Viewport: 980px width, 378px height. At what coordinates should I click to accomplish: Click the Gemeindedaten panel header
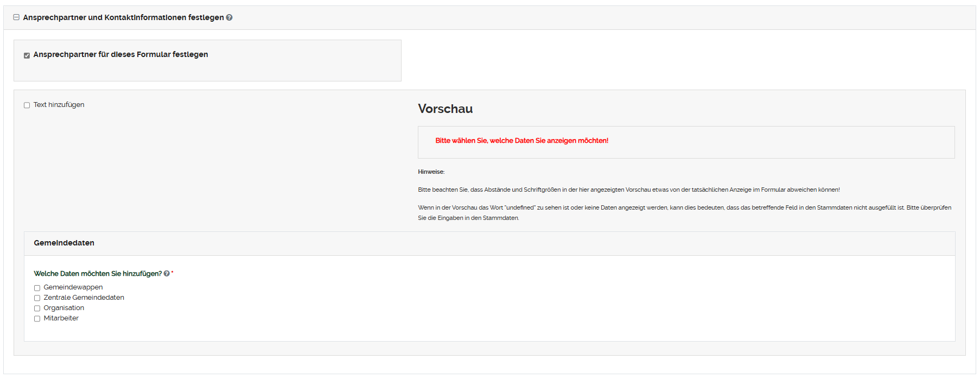(64, 243)
